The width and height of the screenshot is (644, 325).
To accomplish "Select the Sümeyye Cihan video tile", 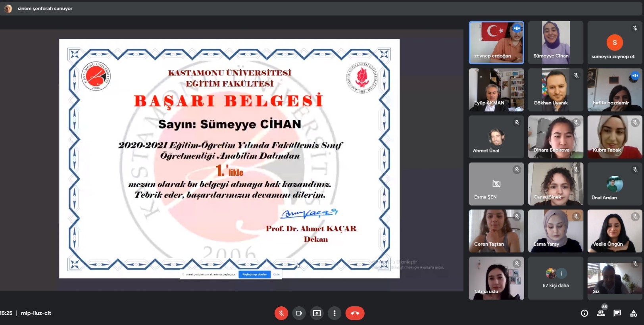I will point(556,42).
